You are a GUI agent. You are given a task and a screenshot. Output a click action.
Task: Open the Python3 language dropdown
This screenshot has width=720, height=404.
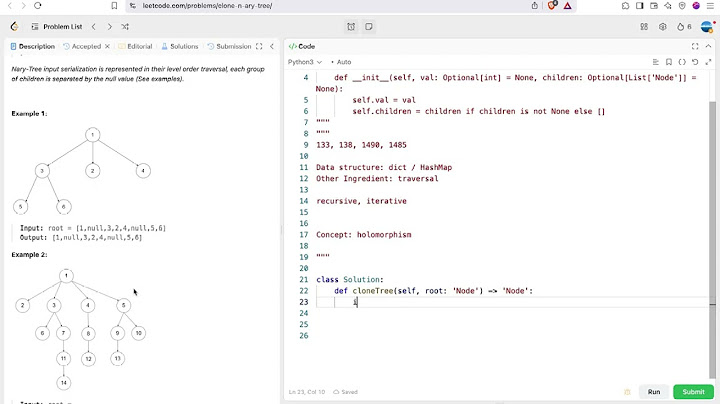[305, 62]
